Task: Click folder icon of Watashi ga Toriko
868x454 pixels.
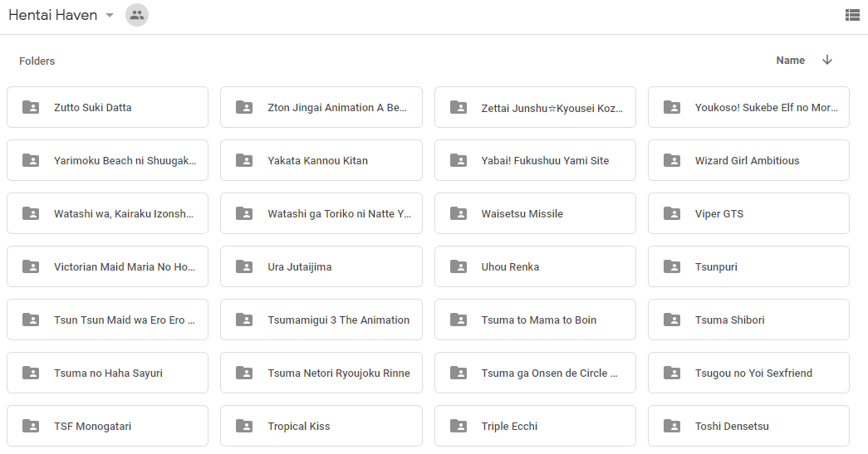Action: (x=244, y=213)
